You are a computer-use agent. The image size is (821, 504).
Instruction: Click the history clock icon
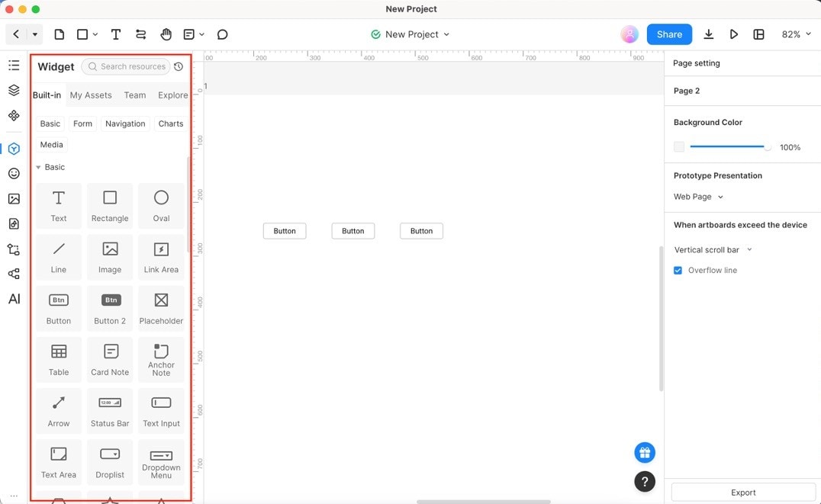click(x=179, y=66)
